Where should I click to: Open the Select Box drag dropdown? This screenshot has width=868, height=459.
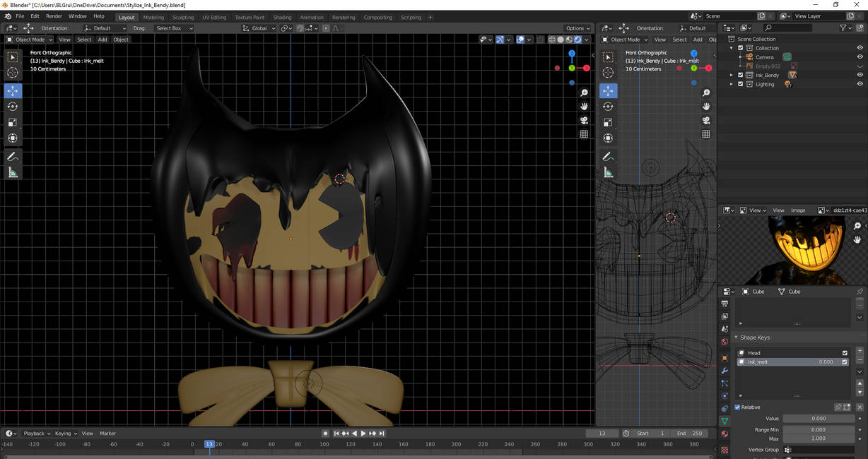(170, 28)
